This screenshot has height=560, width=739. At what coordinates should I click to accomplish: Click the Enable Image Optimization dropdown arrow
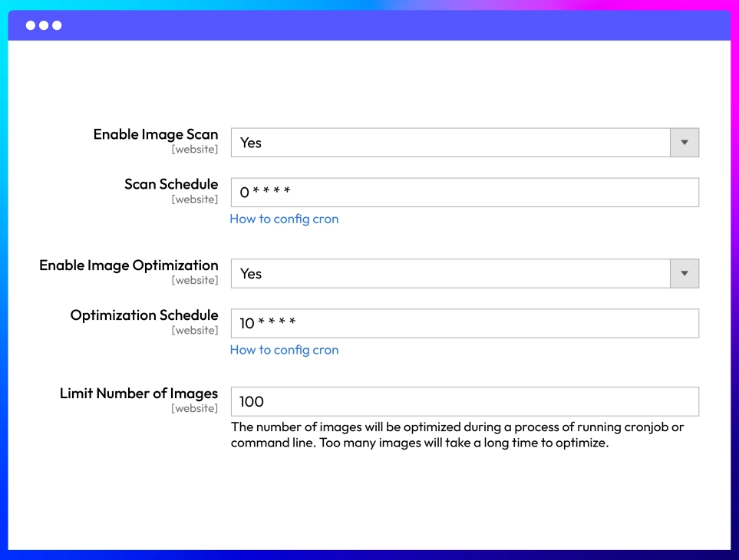(685, 274)
